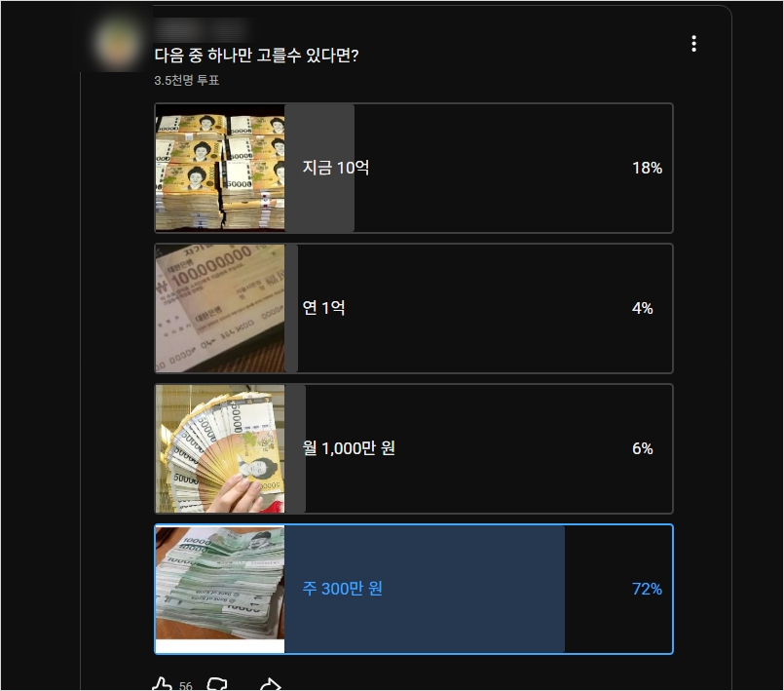Vote for the 월 1,000만 원 option
The image size is (784, 691).
414,448
